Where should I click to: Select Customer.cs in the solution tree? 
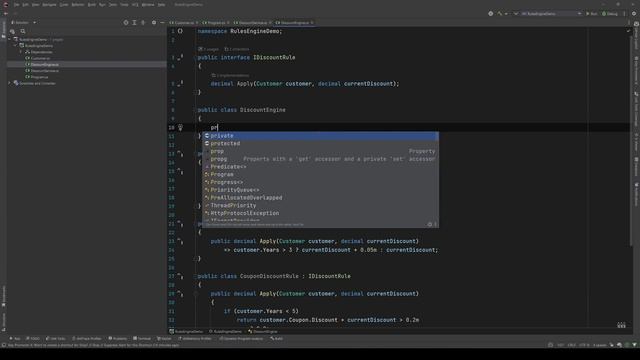pos(38,58)
